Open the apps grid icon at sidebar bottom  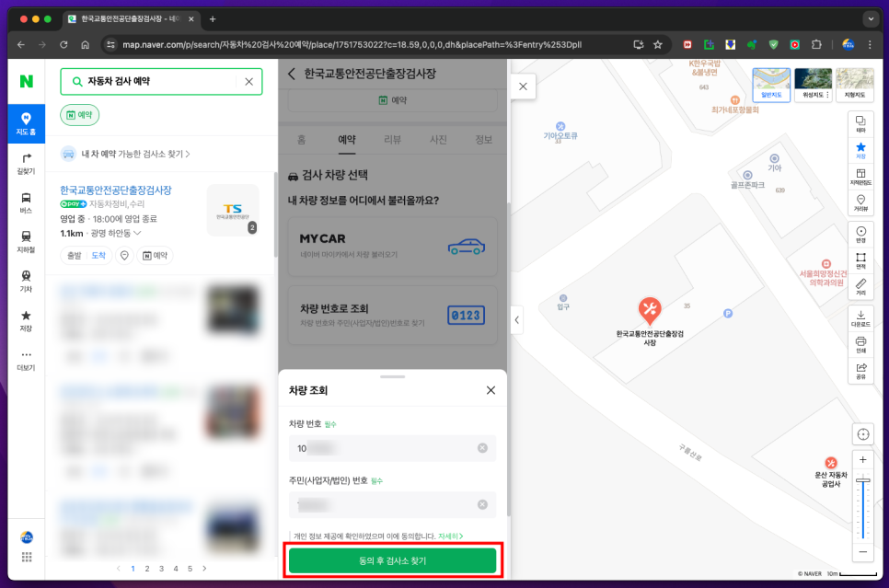(27, 557)
